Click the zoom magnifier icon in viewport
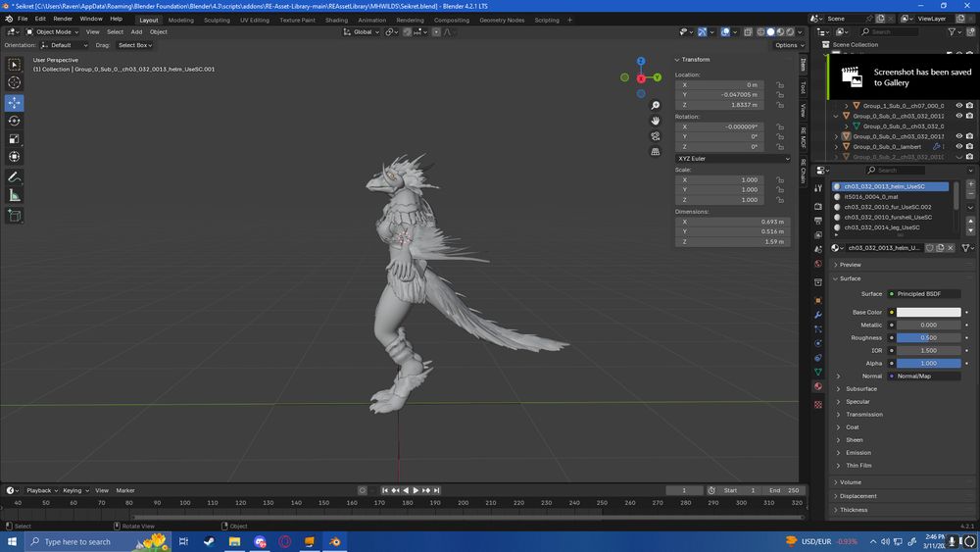 pyautogui.click(x=656, y=105)
